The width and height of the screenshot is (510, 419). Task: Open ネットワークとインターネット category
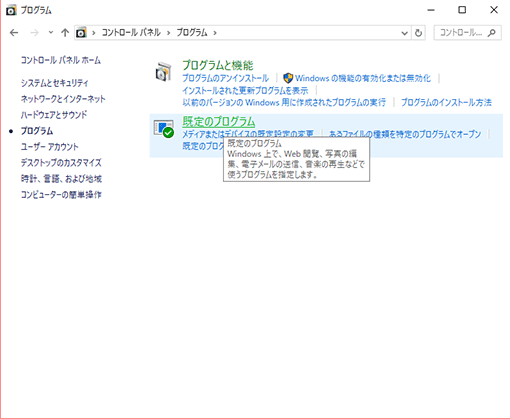click(63, 99)
